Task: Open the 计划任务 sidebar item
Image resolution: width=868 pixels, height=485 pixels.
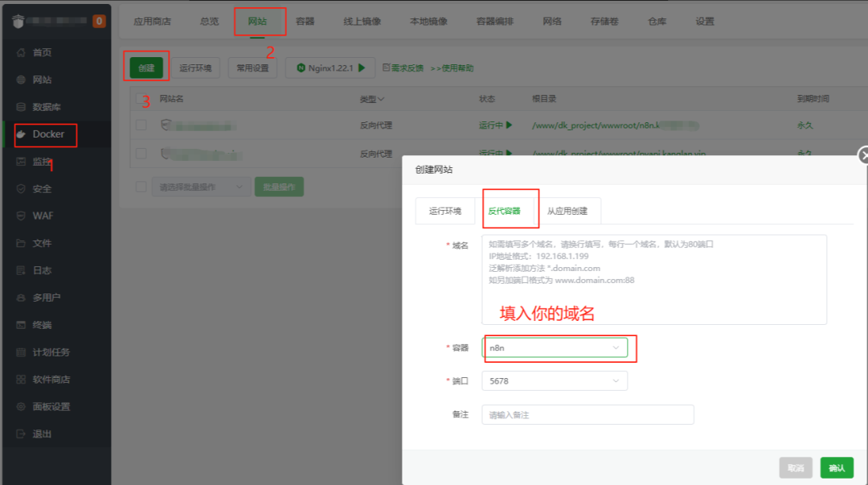Action: click(x=51, y=352)
